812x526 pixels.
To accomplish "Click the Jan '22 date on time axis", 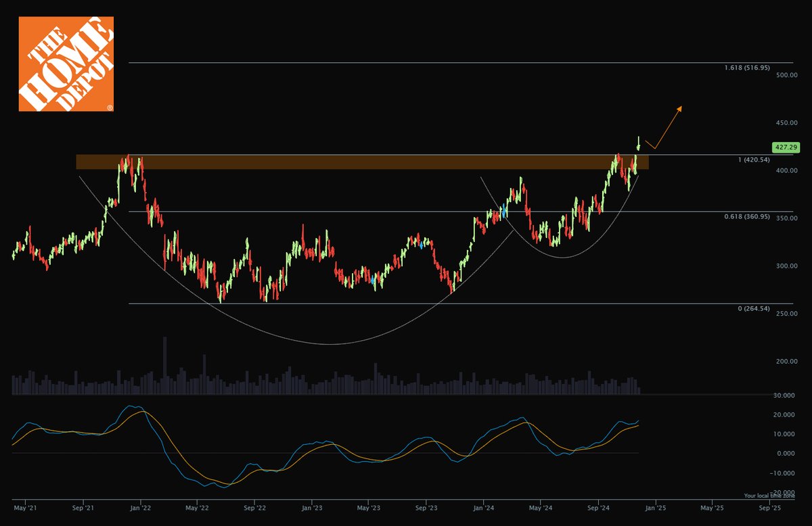I will [140, 506].
